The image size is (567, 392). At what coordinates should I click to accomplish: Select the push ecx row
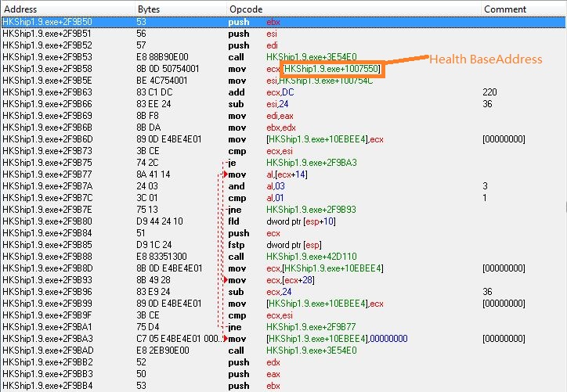(283, 233)
